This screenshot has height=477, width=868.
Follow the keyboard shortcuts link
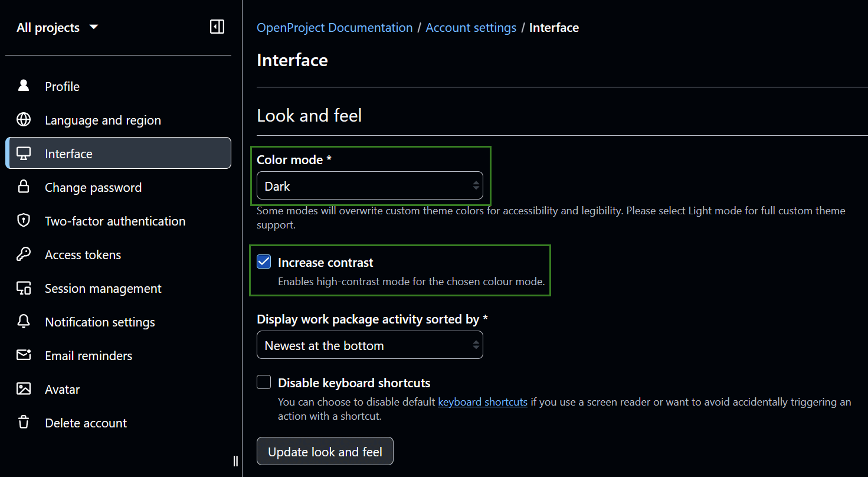click(482, 402)
